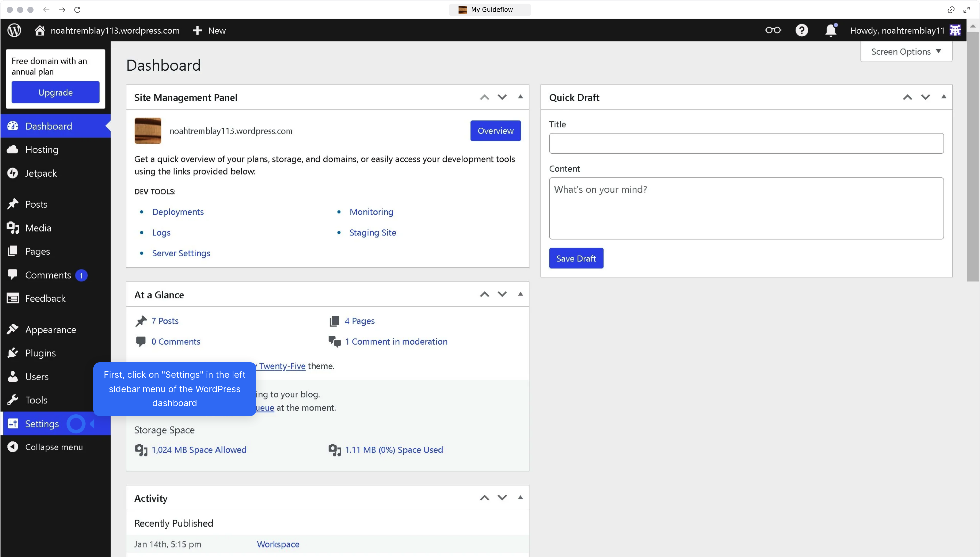Click the user avatar icon
Screen dimensions: 980x557
point(955,30)
